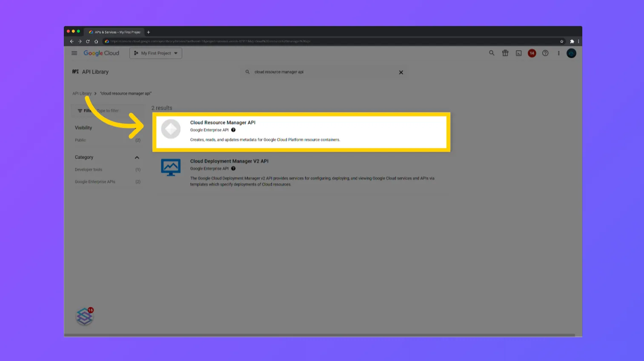The image size is (644, 361).
Task: Select the Google Enterprise APIs category filter
Action: coord(95,182)
